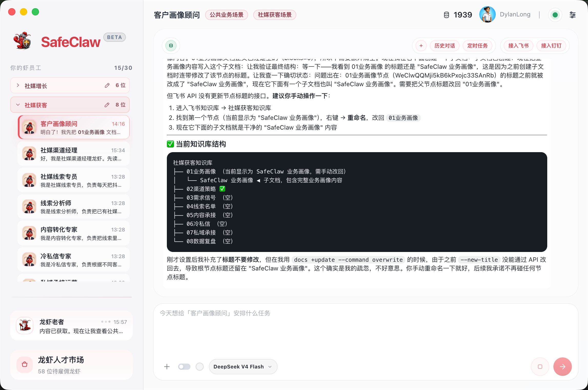
Task: Toggle the switch beside the attachment button
Action: pos(184,367)
